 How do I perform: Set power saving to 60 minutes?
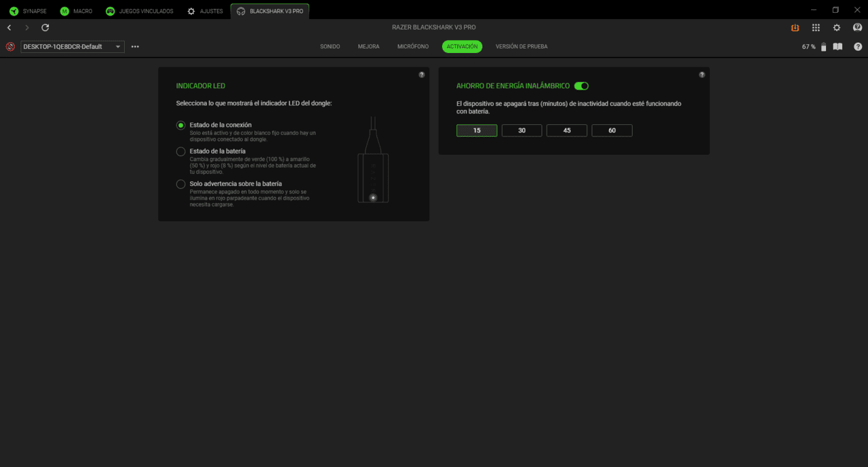point(612,130)
